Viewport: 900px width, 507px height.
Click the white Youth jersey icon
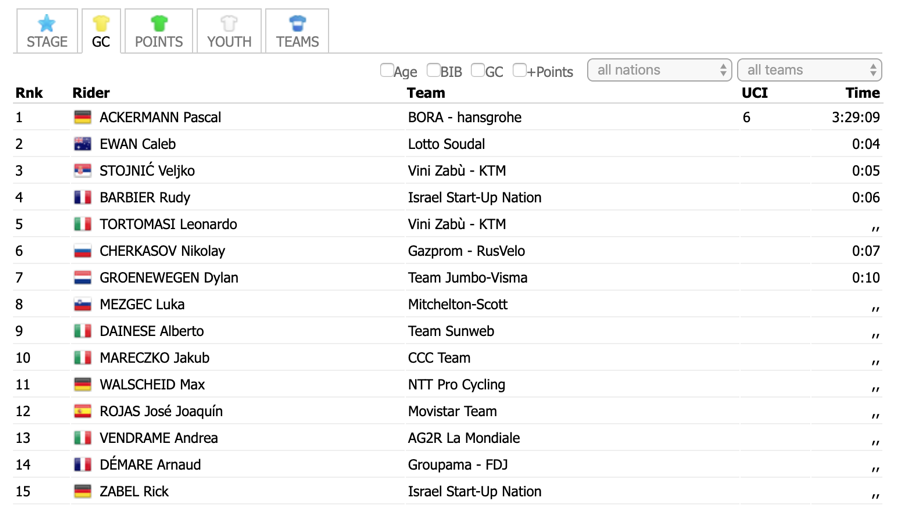(229, 23)
